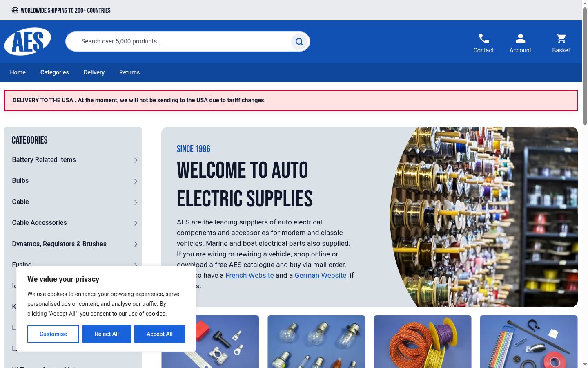Click the Since 1996 text
This screenshot has height=368, width=588.
pyautogui.click(x=194, y=149)
